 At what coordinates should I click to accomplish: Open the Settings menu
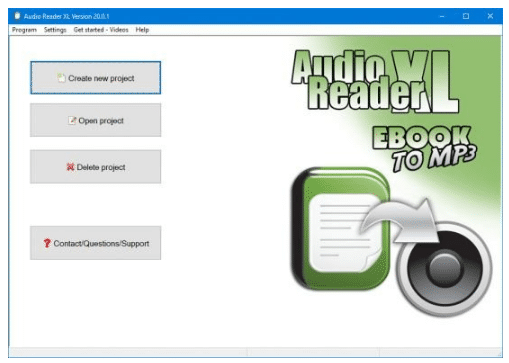[x=55, y=30]
